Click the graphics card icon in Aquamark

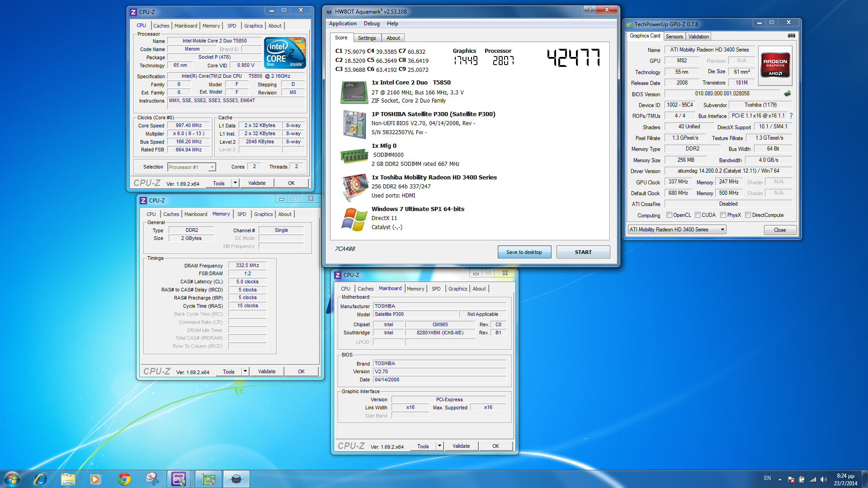354,188
